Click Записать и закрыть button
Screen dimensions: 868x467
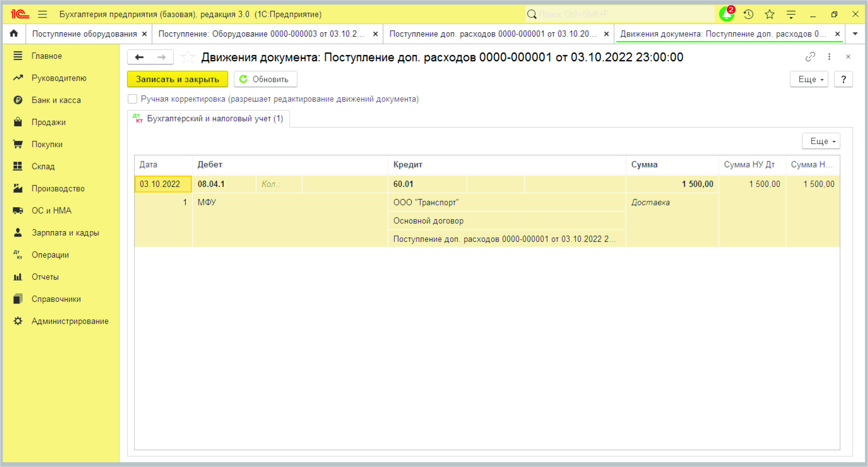pos(177,79)
